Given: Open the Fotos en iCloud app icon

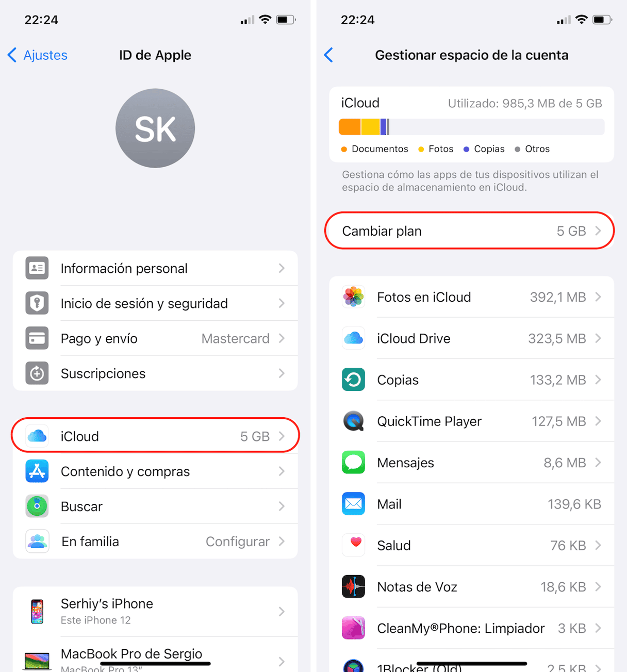Looking at the screenshot, I should pyautogui.click(x=353, y=297).
